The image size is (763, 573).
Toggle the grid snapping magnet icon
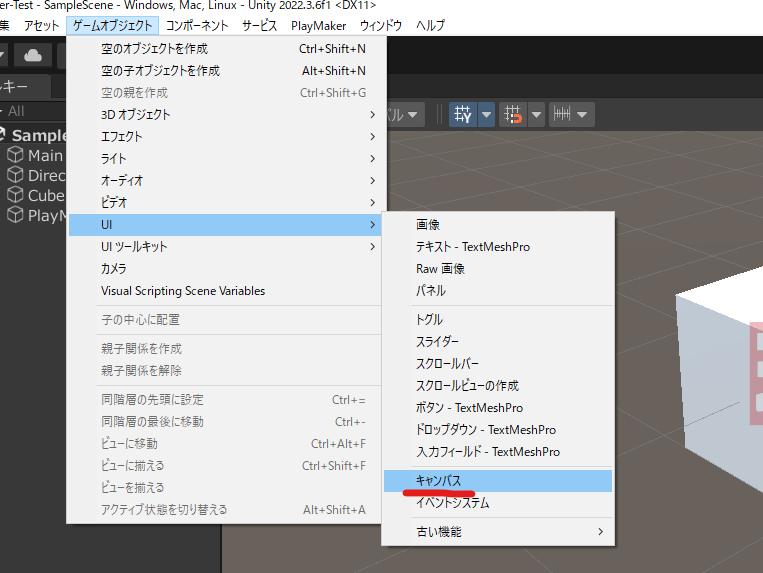(x=513, y=115)
